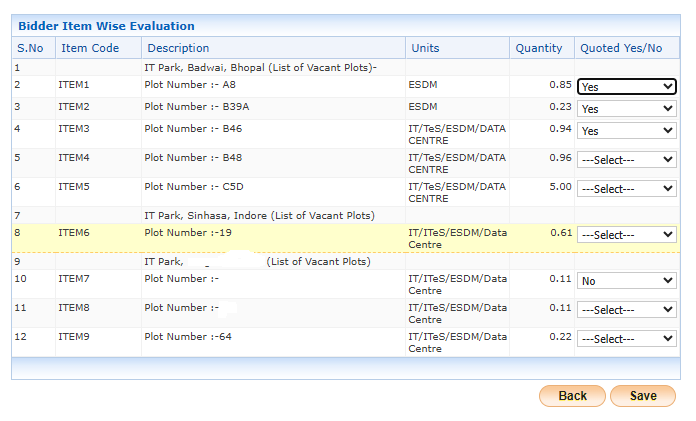The image size is (696, 421).
Task: Click quantity value 0.22
Action: tap(560, 336)
